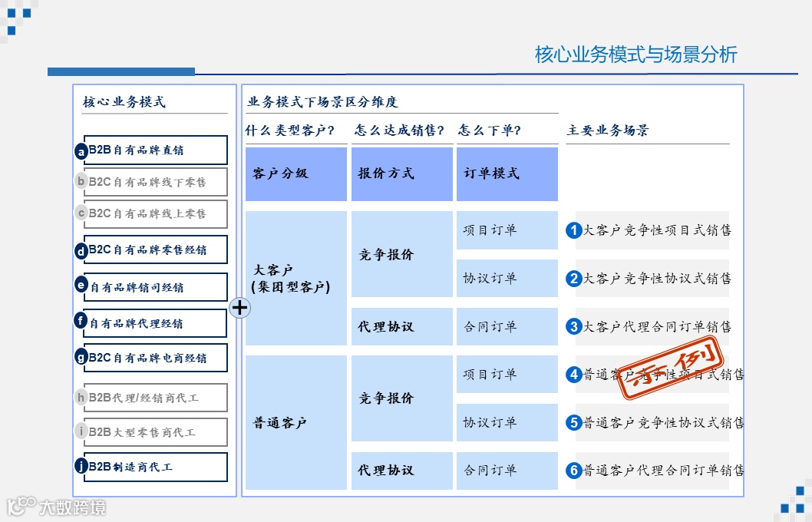This screenshot has height=522, width=812.
Task: Click the circled 'a' badge beside B2B自有品牌直销
Action: [x=81, y=152]
